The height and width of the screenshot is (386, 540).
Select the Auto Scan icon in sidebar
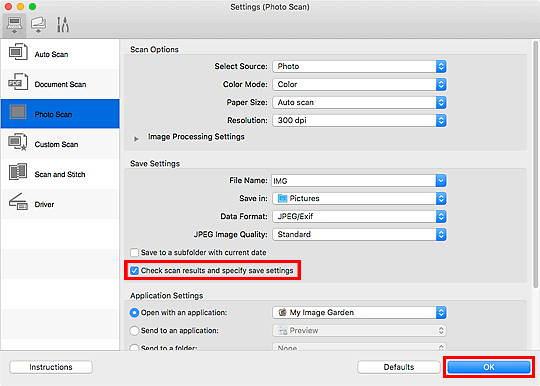[18, 52]
